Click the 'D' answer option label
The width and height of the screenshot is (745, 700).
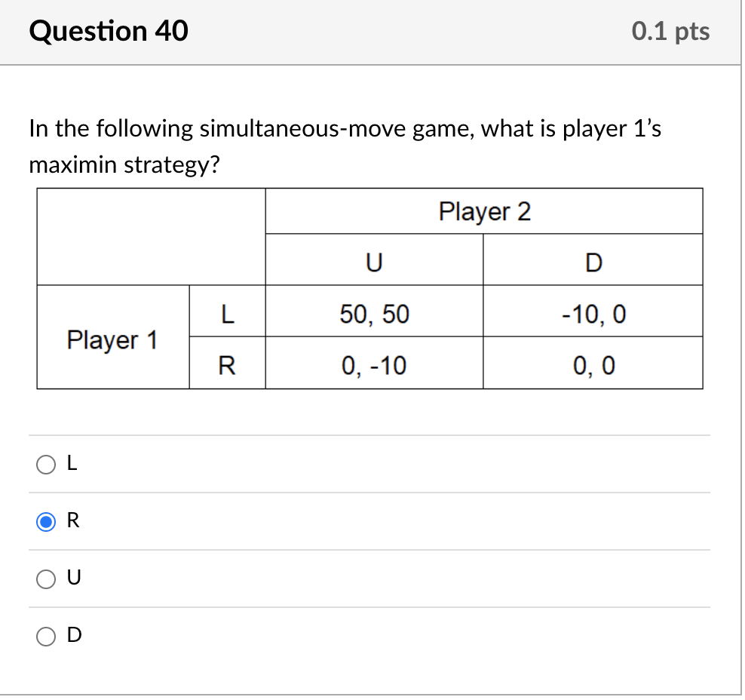[x=74, y=635]
